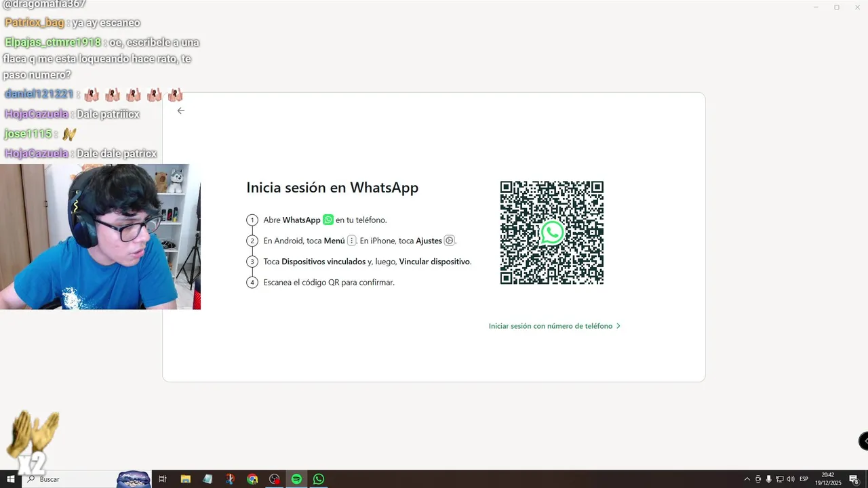The width and height of the screenshot is (868, 488).
Task: Open the notepad-style app on taskbar
Action: pos(208,479)
